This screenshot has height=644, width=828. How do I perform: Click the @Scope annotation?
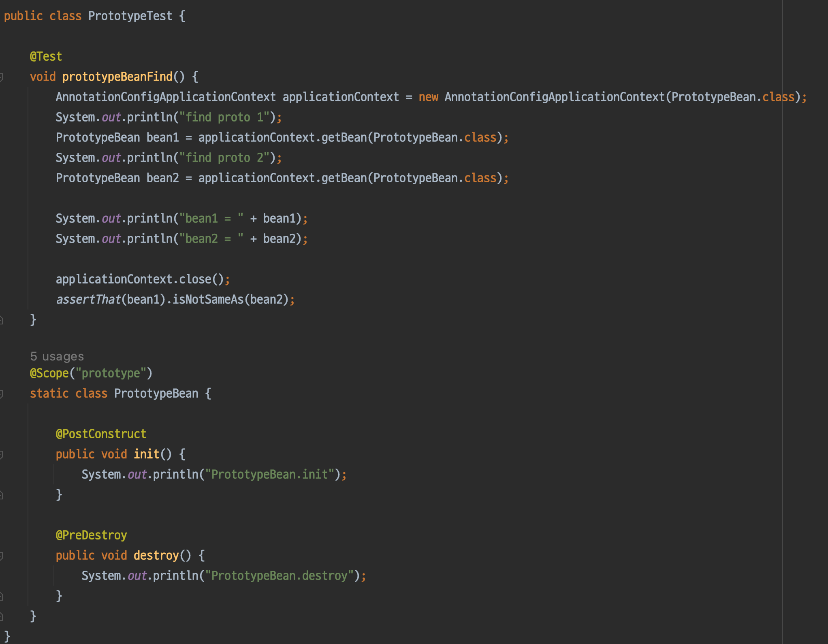(49, 373)
